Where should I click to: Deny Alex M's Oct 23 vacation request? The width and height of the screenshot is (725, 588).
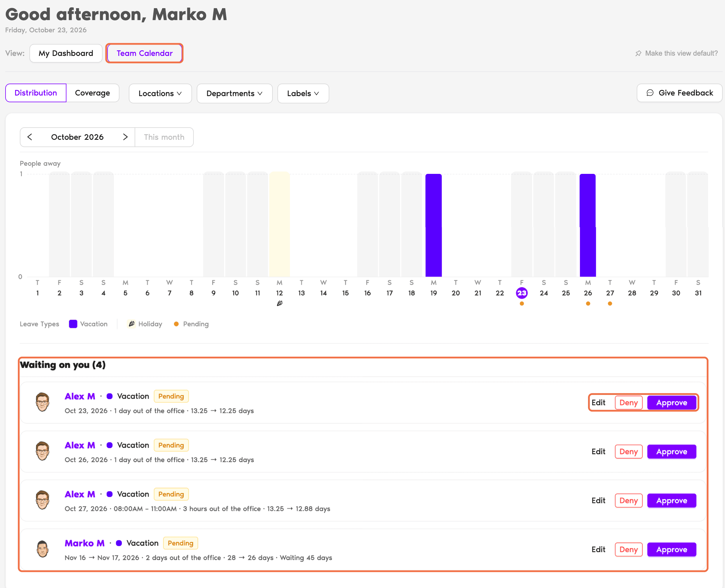(628, 402)
